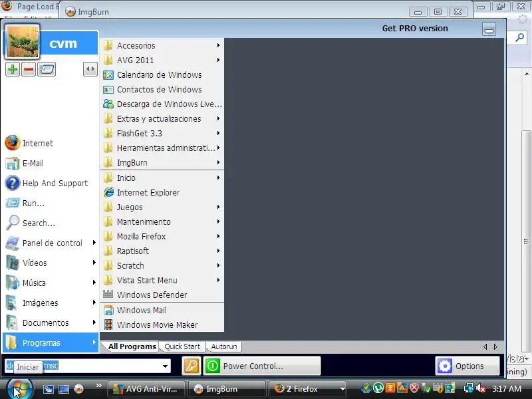Expand the FlashGet 3.3 folder
The image size is (532, 399).
(x=162, y=134)
